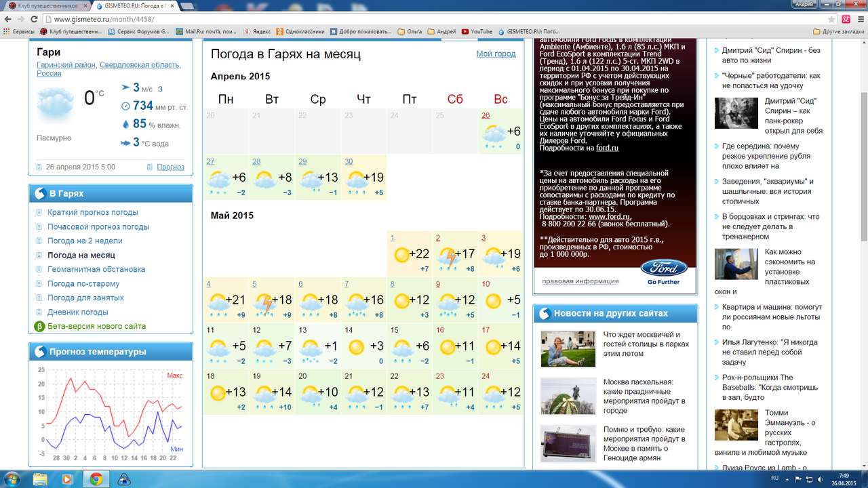
Task: Open the Прогноз link under current weather
Action: [x=170, y=167]
